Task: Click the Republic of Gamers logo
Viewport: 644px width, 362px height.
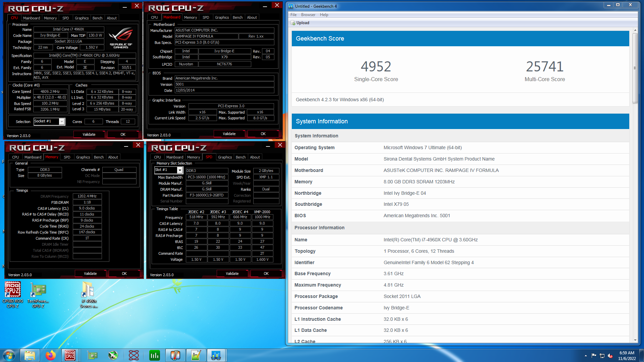Action: coord(121,38)
